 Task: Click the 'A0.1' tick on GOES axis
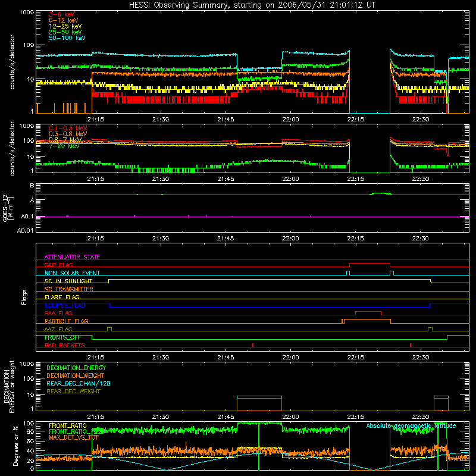27,217
